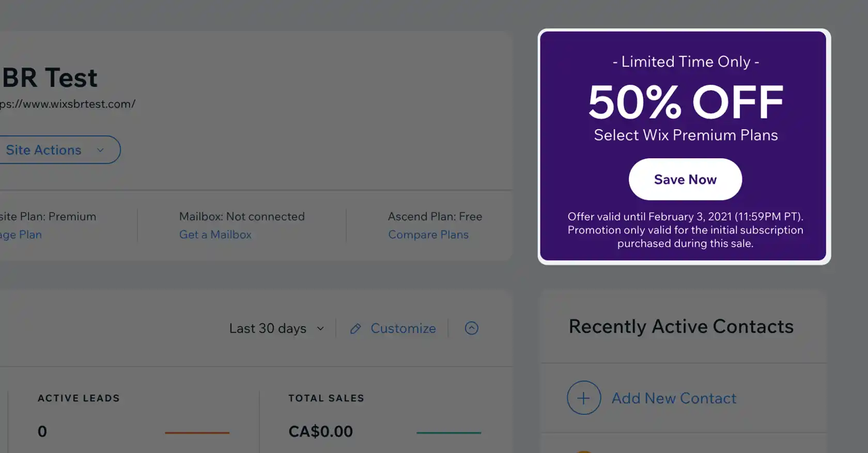Collapse the analytics section with circle arrow

[472, 328]
